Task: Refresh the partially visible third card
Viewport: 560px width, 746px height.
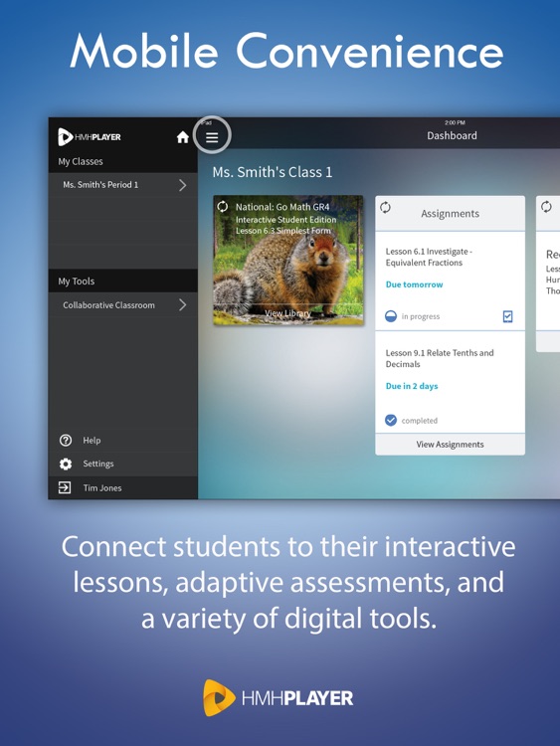Action: (x=546, y=207)
